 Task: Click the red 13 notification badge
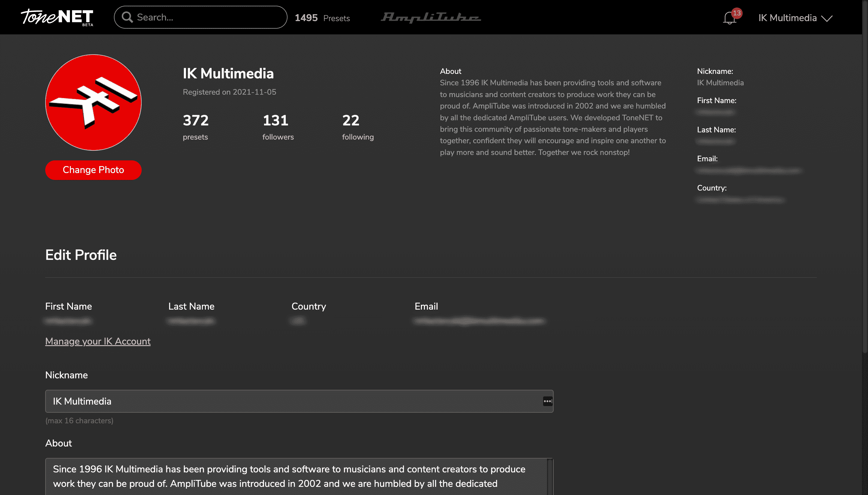click(x=737, y=13)
